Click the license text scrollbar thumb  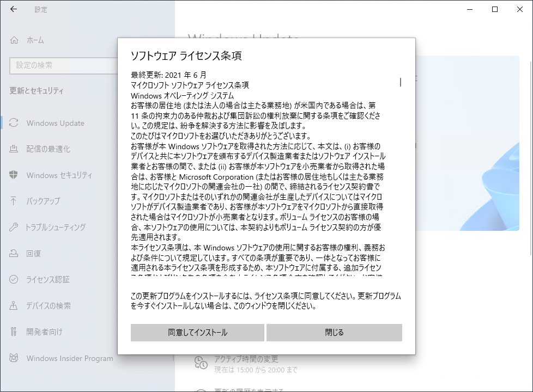pyautogui.click(x=401, y=82)
